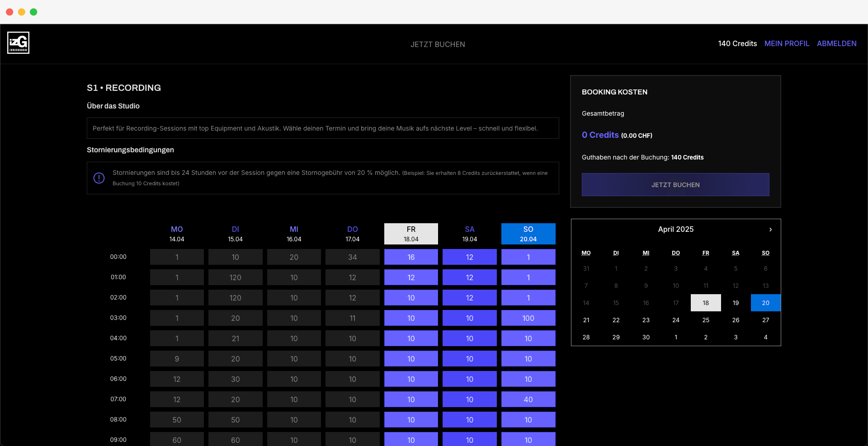Select the SO 20.04 column header
868x446 pixels.
[528, 234]
